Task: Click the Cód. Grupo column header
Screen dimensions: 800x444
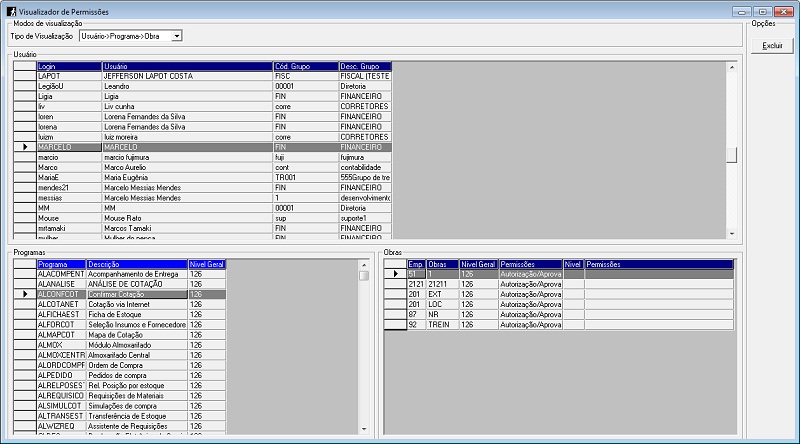Action: click(305, 66)
